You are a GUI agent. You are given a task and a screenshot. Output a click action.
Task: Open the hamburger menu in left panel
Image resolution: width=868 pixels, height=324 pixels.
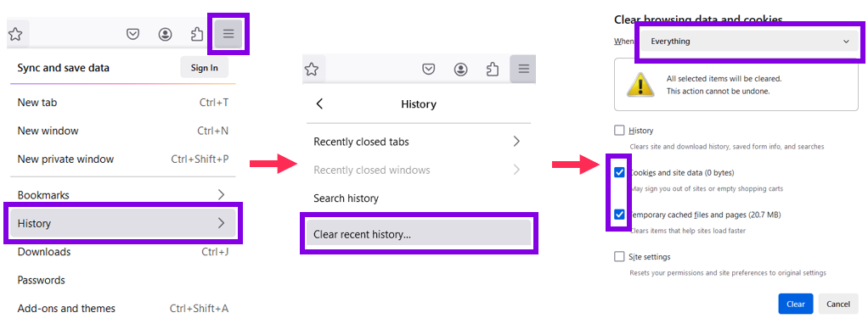coord(228,34)
